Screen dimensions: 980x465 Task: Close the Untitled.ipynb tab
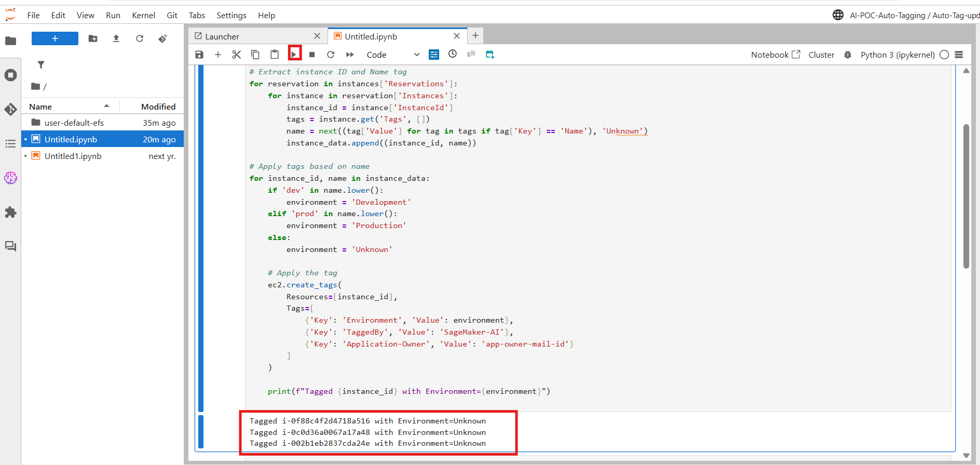click(457, 36)
